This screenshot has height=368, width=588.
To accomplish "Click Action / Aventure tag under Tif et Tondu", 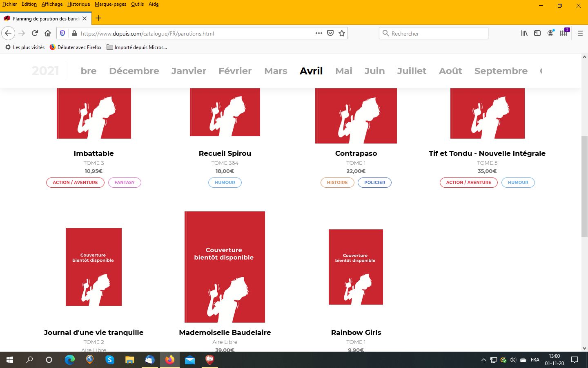I will tap(469, 182).
